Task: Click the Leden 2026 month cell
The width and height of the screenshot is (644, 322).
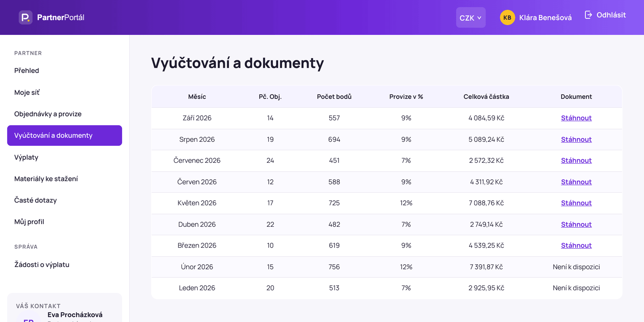Action: (197, 288)
